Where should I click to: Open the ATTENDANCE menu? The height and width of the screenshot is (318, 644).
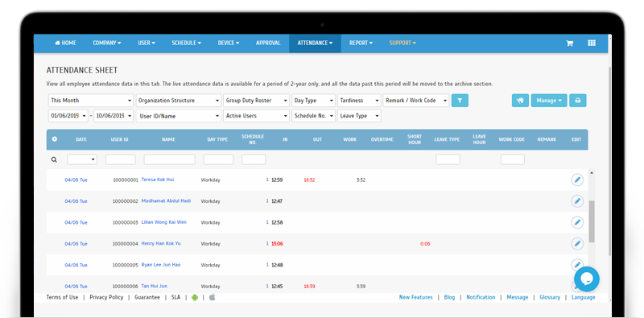pyautogui.click(x=315, y=43)
